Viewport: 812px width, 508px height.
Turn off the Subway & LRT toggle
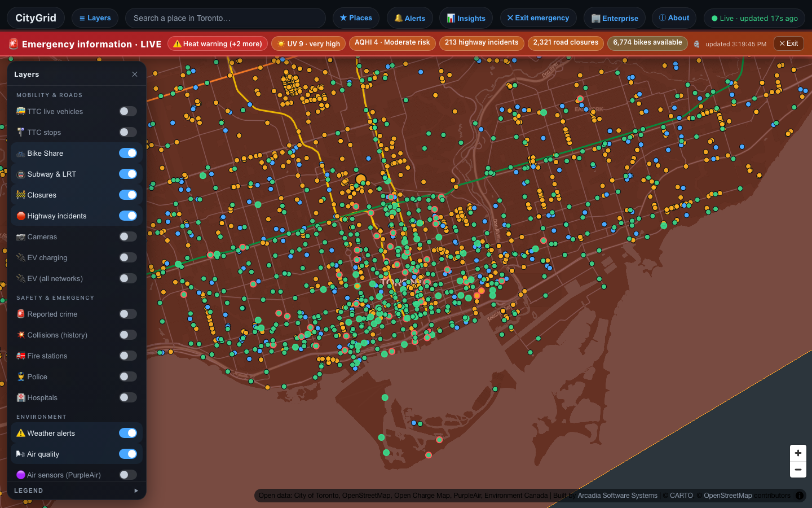(x=128, y=174)
